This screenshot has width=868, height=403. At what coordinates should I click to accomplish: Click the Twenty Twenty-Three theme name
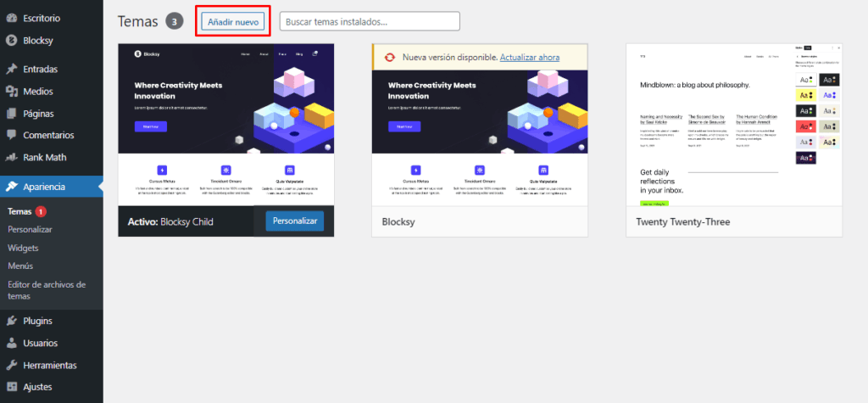click(x=683, y=221)
